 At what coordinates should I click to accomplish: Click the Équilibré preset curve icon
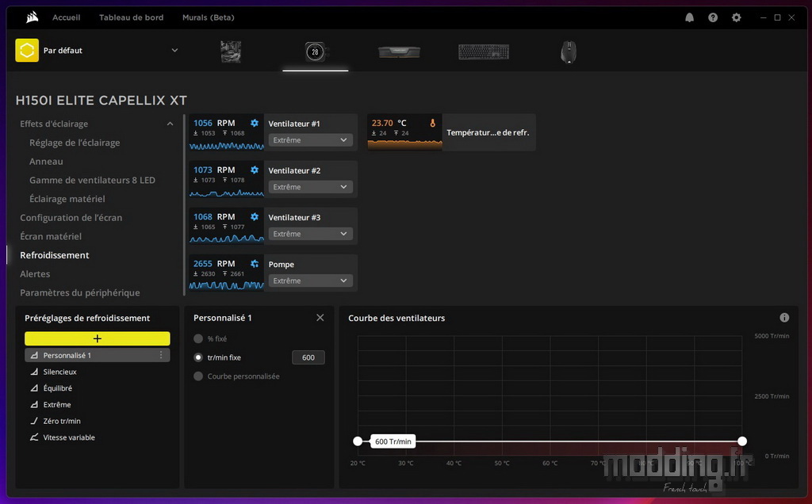pos(34,388)
